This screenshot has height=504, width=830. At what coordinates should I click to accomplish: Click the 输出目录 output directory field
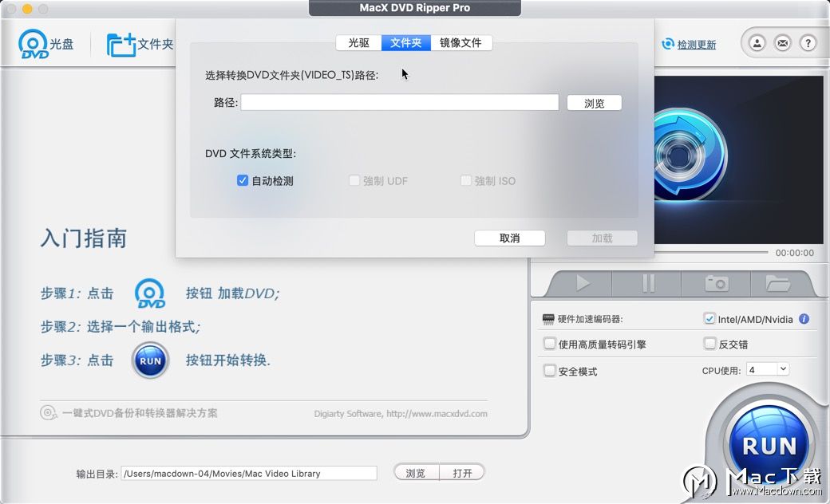pos(249,474)
